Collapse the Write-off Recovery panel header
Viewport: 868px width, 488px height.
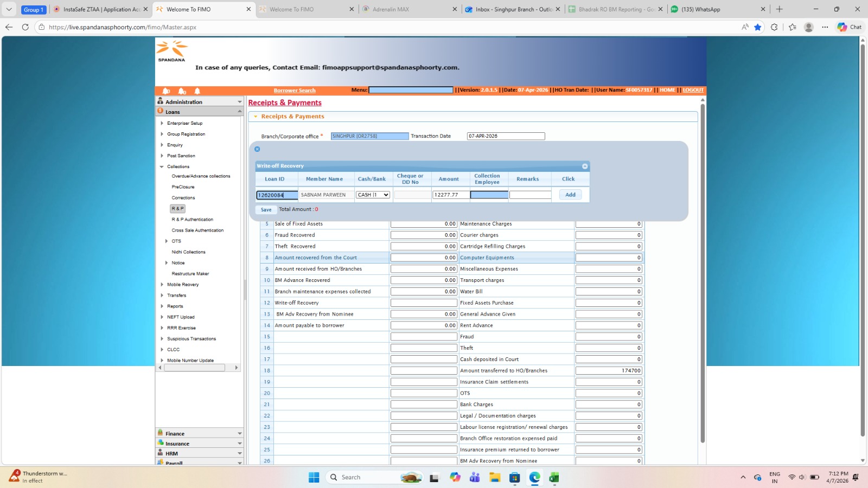pos(585,166)
